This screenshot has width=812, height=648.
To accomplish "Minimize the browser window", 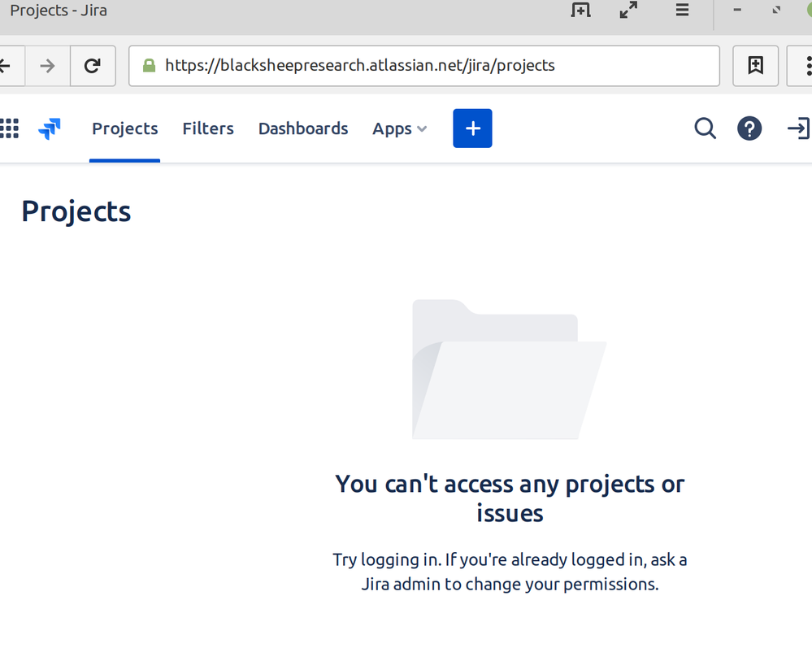I will point(737,10).
